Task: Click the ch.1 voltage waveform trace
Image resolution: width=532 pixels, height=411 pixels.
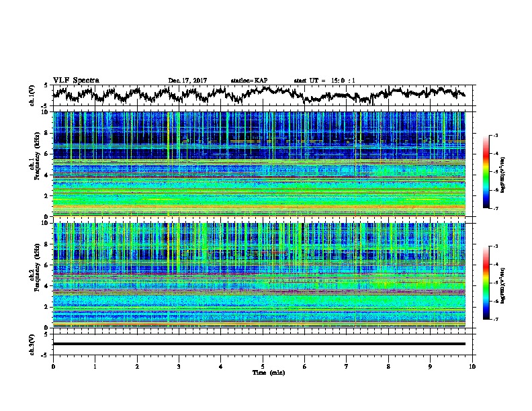Action: 259,95
